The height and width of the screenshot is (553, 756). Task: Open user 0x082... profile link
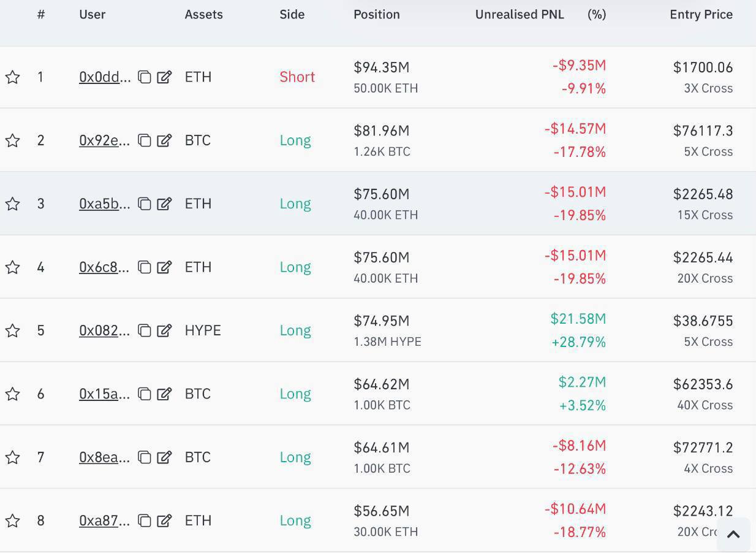(105, 330)
